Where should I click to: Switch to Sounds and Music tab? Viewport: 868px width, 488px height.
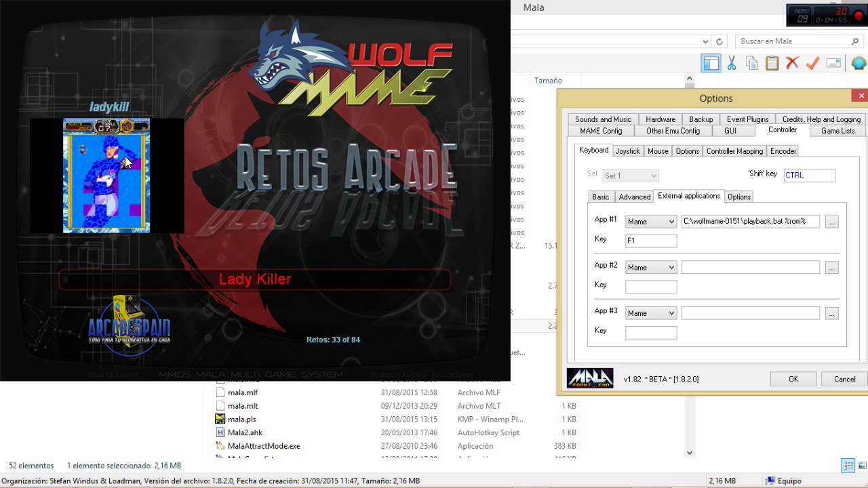point(603,119)
